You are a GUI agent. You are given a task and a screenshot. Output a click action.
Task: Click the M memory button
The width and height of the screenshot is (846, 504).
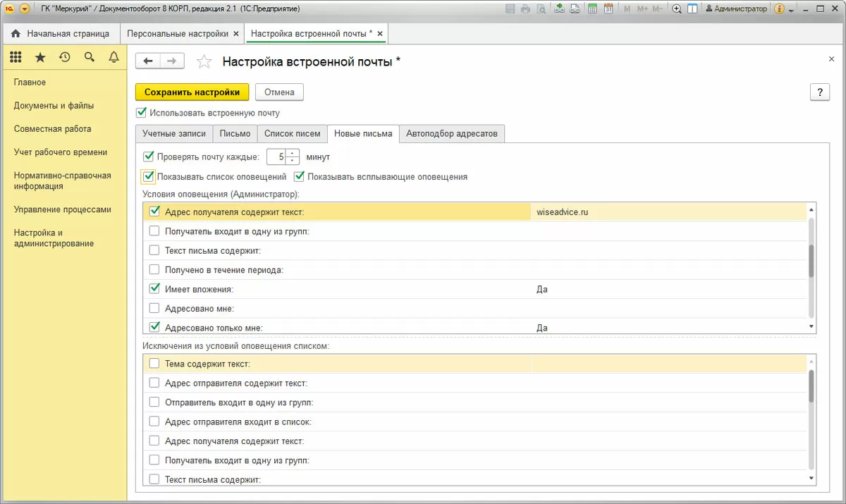626,9
